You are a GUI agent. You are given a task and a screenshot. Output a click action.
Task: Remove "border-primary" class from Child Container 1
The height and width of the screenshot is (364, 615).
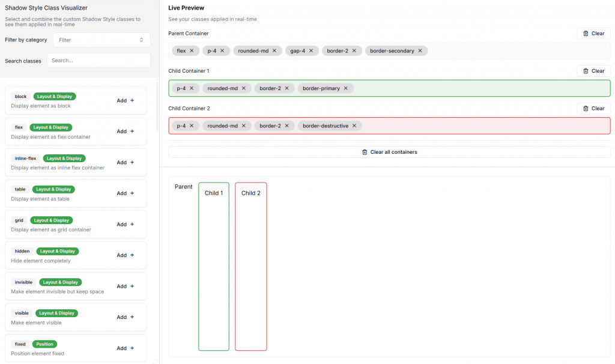[347, 88]
